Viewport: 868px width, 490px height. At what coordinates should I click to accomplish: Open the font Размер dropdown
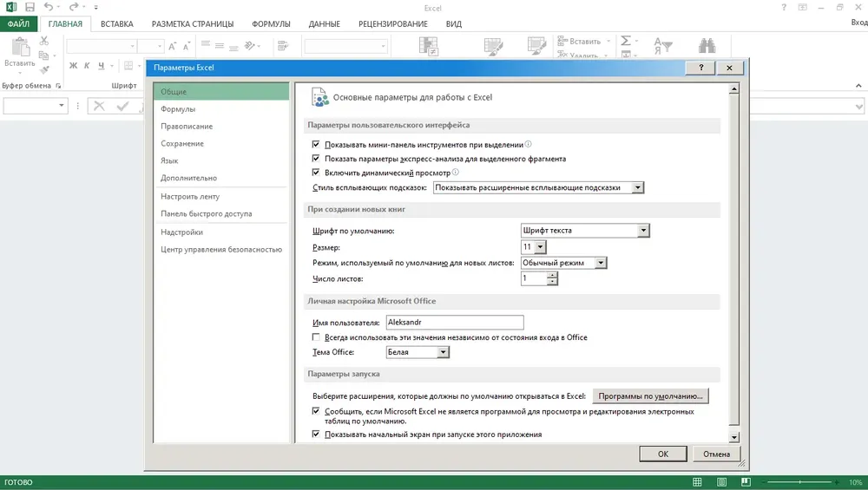coord(540,247)
